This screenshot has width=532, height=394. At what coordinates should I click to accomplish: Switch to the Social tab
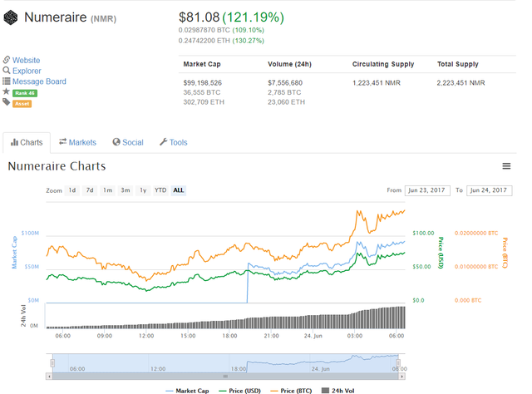coord(128,142)
